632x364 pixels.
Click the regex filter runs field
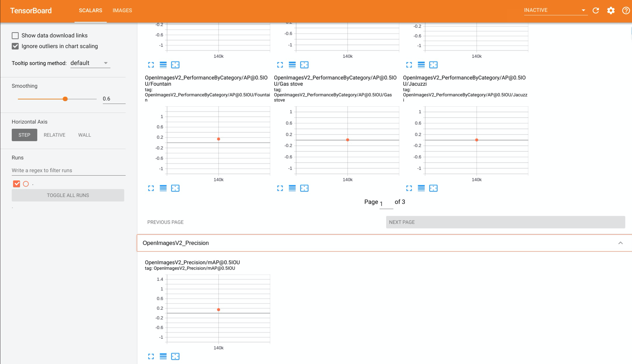[x=68, y=170]
